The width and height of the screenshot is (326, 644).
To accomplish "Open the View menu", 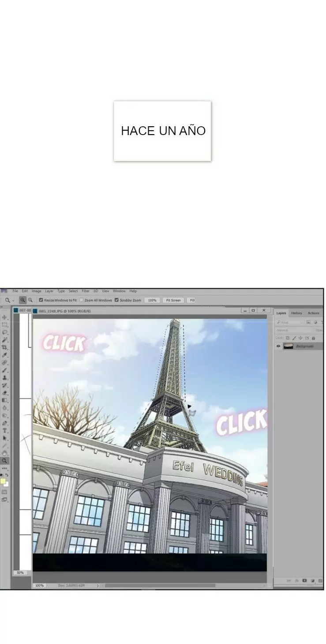I will [x=105, y=291].
